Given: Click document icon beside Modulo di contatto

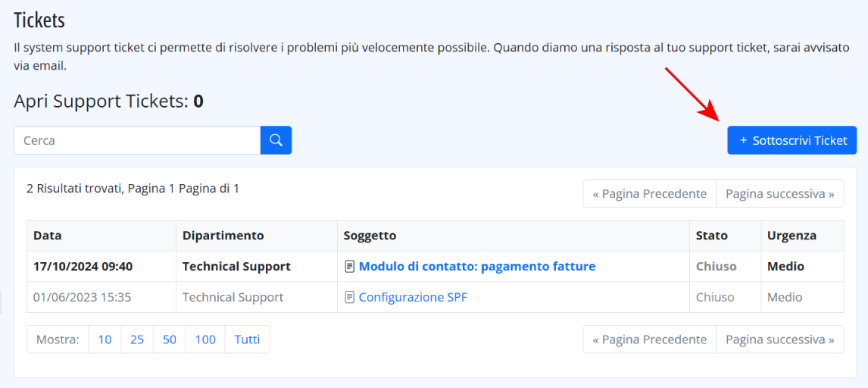Looking at the screenshot, I should 349,267.
